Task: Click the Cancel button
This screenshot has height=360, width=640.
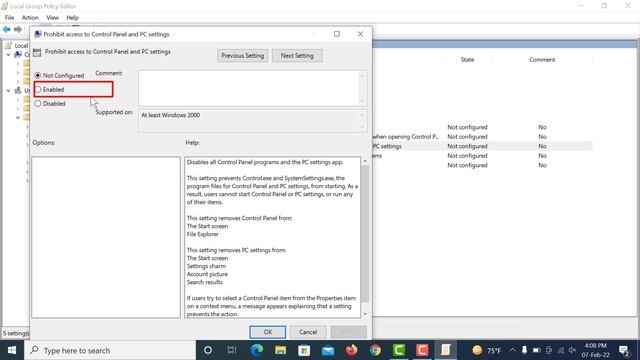Action: pos(308,332)
